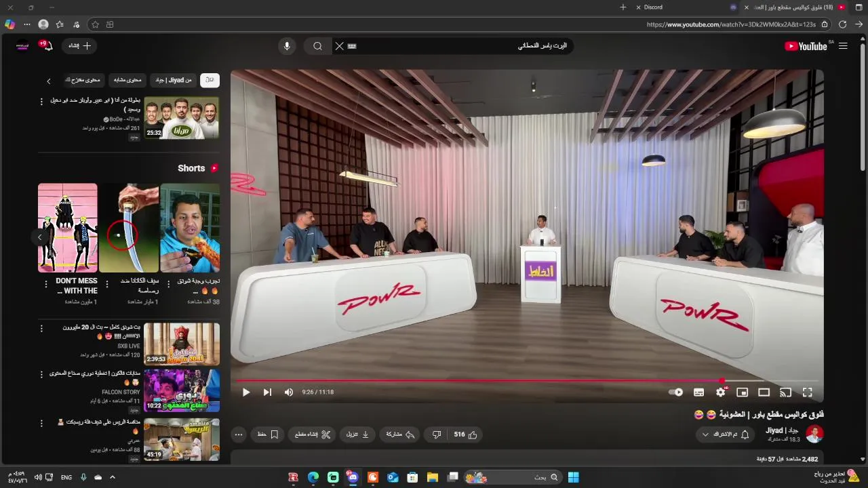Show more Shorts with the shelf arrow

click(x=39, y=237)
